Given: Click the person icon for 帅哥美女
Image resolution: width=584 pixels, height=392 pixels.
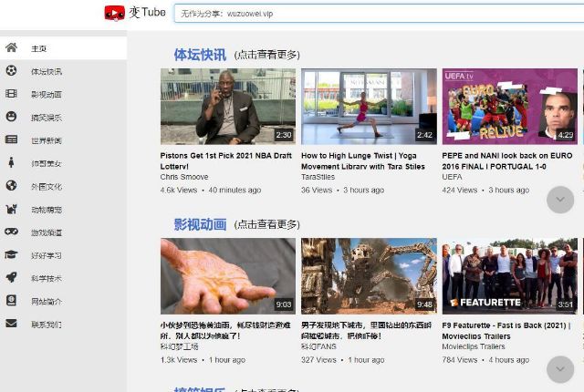Looking at the screenshot, I should pos(11,162).
